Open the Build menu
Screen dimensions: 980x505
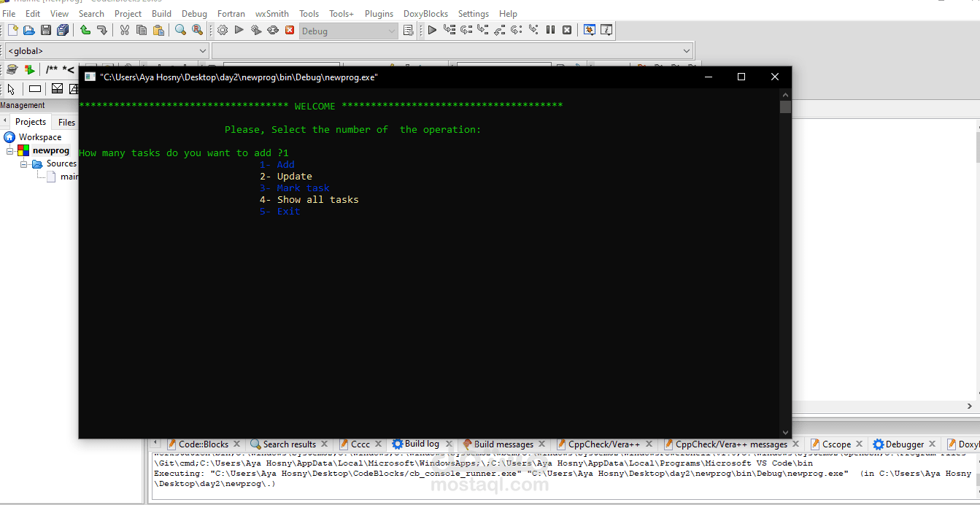tap(161, 13)
